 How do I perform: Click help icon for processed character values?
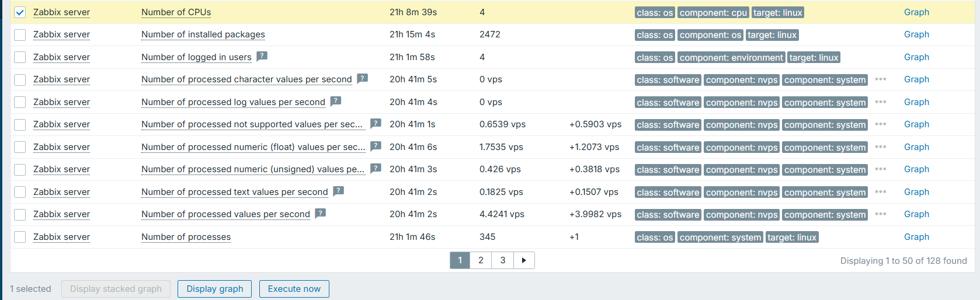(362, 78)
